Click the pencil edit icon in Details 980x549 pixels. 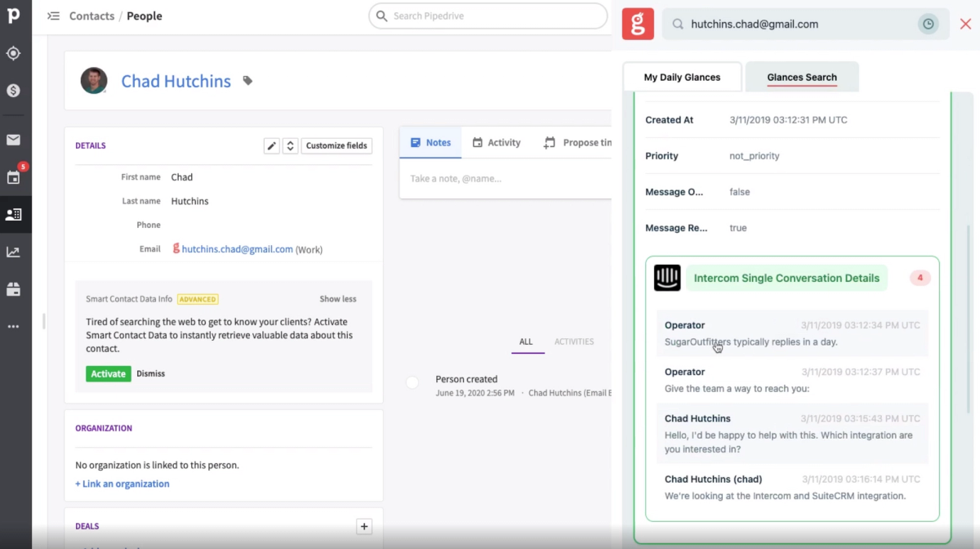pos(272,145)
